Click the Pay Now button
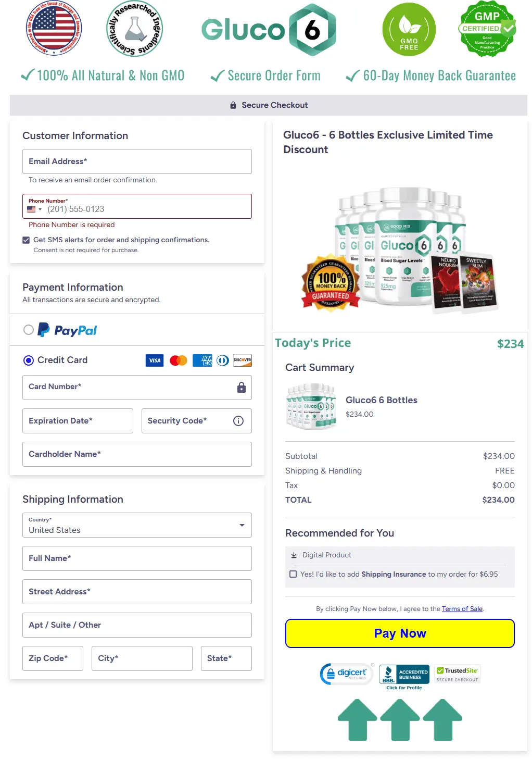This screenshot has height=760, width=532. (399, 633)
